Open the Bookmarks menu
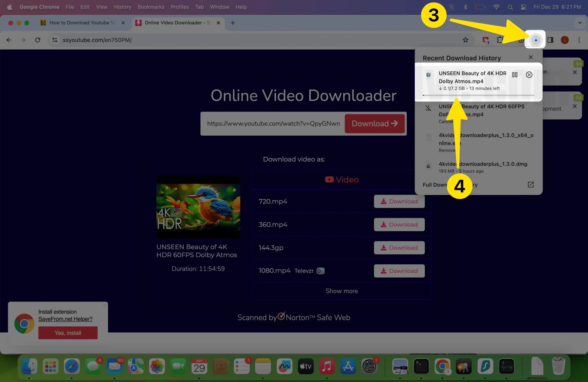Screen dimensions: 588x382 click(151, 7)
